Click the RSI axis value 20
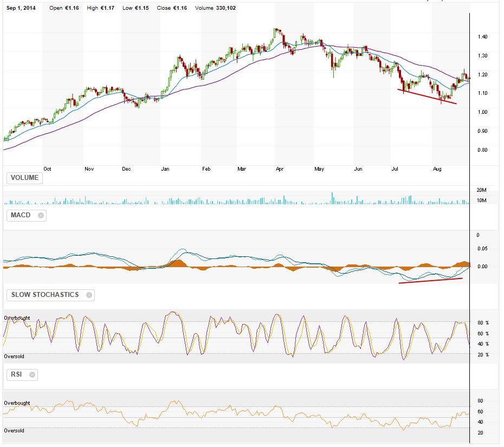The image size is (504, 447). (480, 433)
